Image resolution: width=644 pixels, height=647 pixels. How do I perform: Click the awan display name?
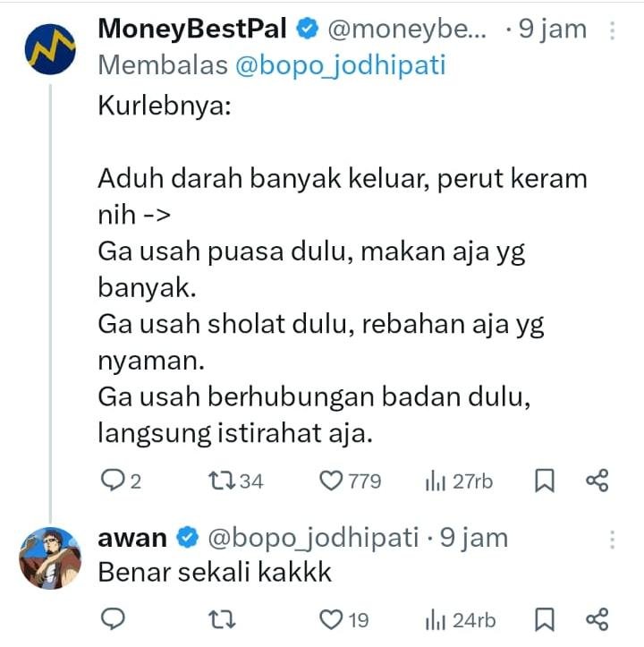pos(132,539)
